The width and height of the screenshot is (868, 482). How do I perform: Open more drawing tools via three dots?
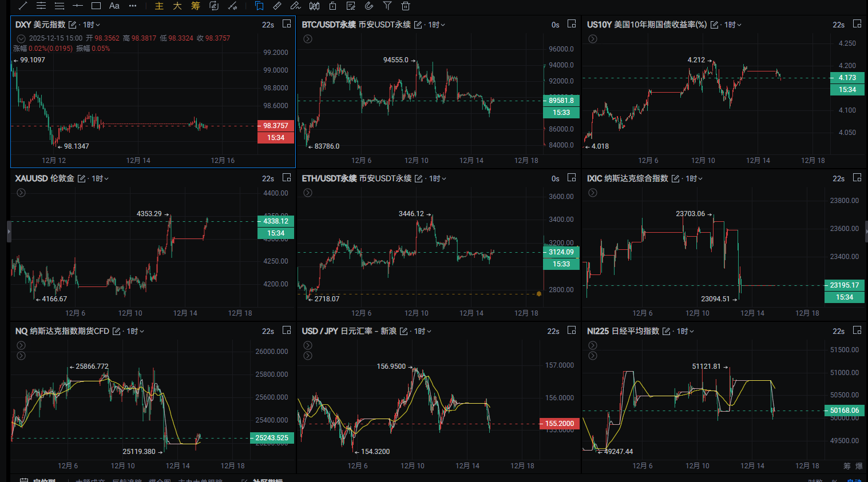point(133,6)
